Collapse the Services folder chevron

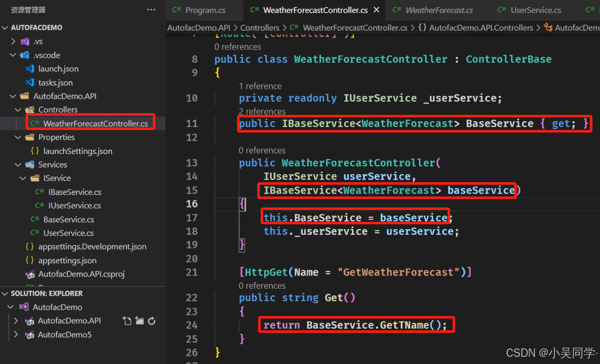[x=18, y=165]
